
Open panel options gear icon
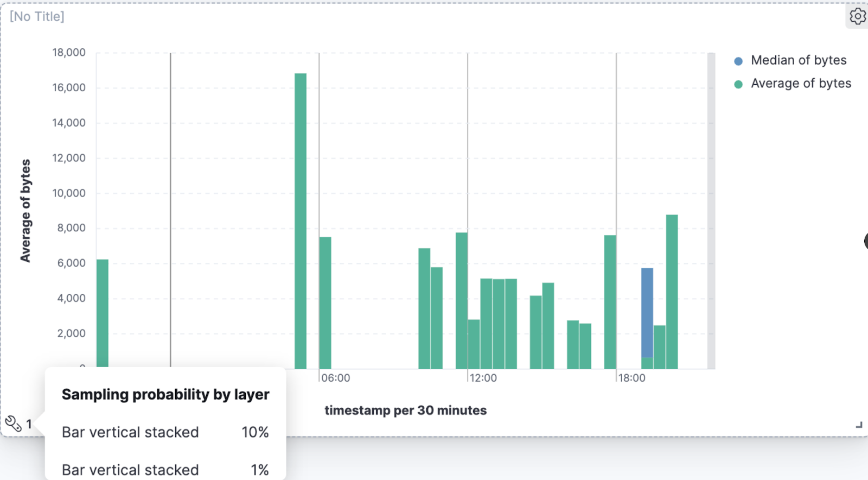[x=857, y=16]
